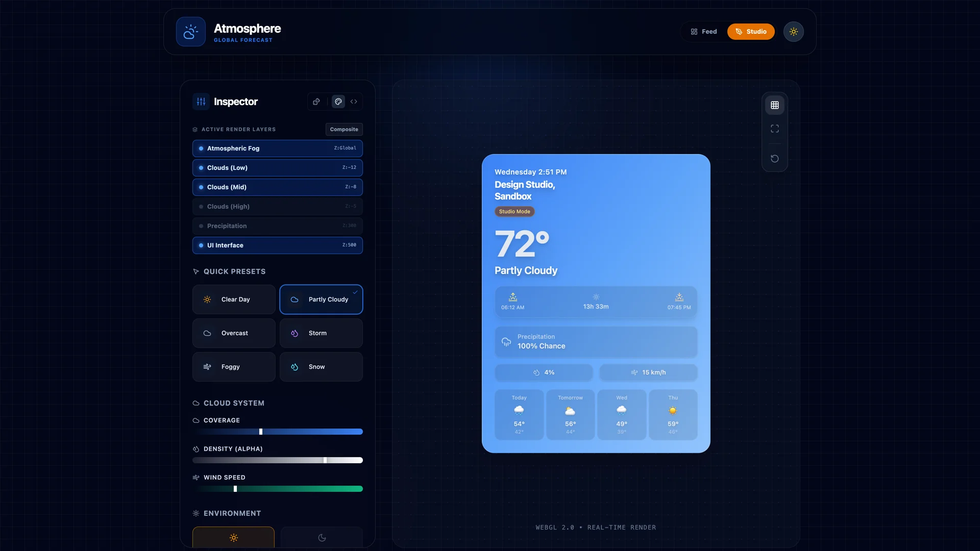The height and width of the screenshot is (551, 980).
Task: Switch to code view icon in Inspector
Action: pyautogui.click(x=354, y=102)
